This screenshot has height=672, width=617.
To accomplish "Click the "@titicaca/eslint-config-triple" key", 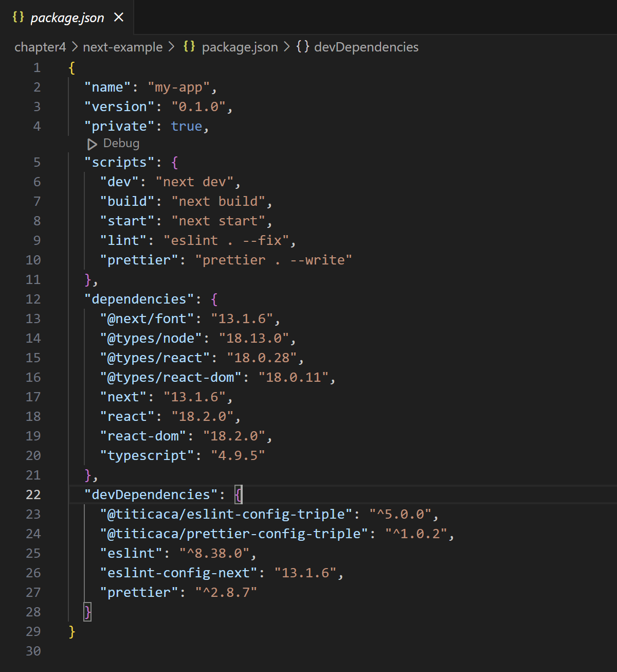I will [226, 514].
